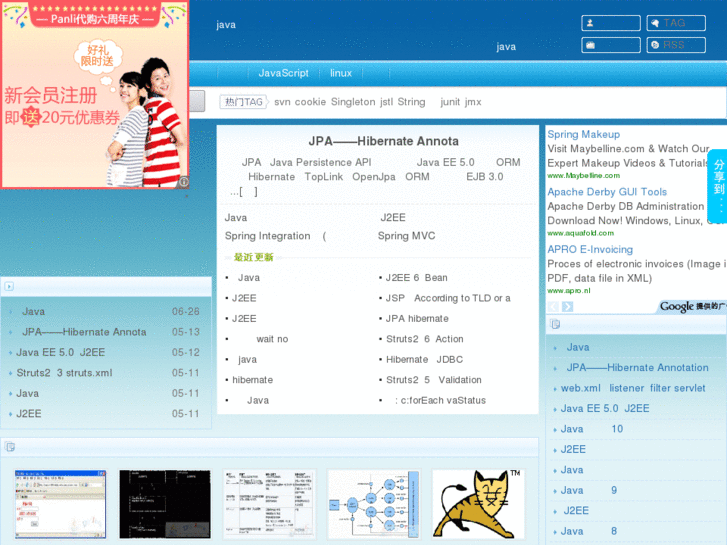Visit www.aquafold.com ad URL
This screenshot has height=545, width=727.
580,233
